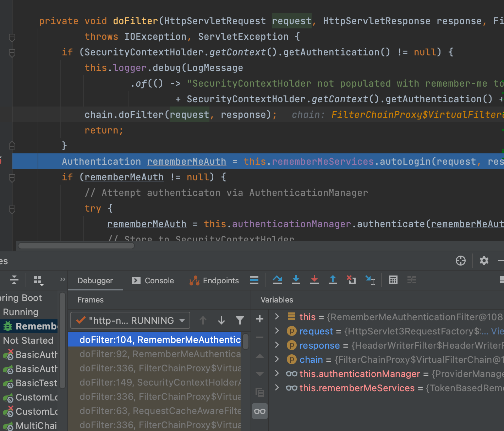Click the next frame down arrow
Viewport: 504px width, 431px height.
(221, 320)
